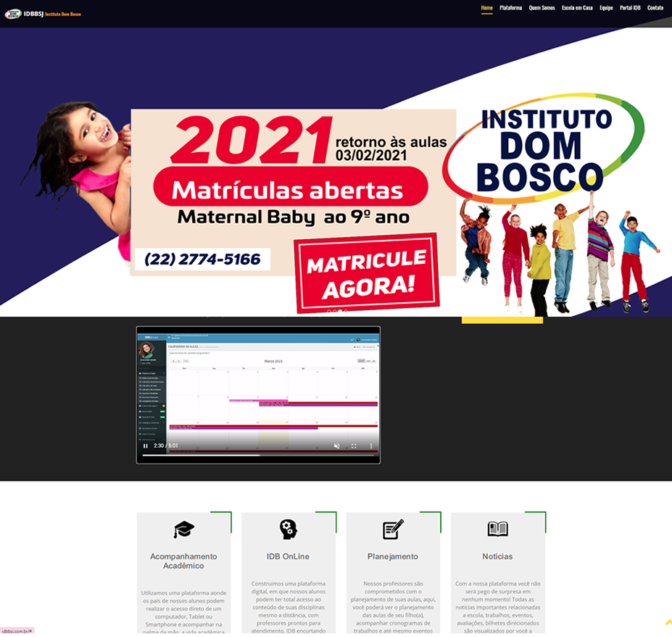Go to the Contato page
This screenshot has width=672, height=637.
click(x=655, y=8)
